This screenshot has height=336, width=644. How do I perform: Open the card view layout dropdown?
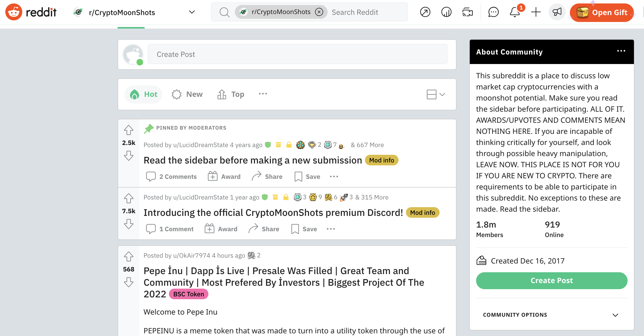pos(436,94)
